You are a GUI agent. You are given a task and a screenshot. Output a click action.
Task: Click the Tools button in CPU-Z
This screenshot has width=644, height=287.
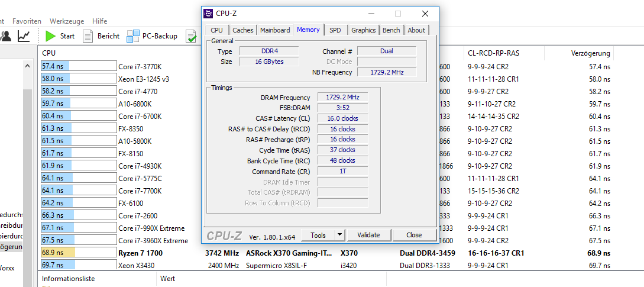click(318, 235)
